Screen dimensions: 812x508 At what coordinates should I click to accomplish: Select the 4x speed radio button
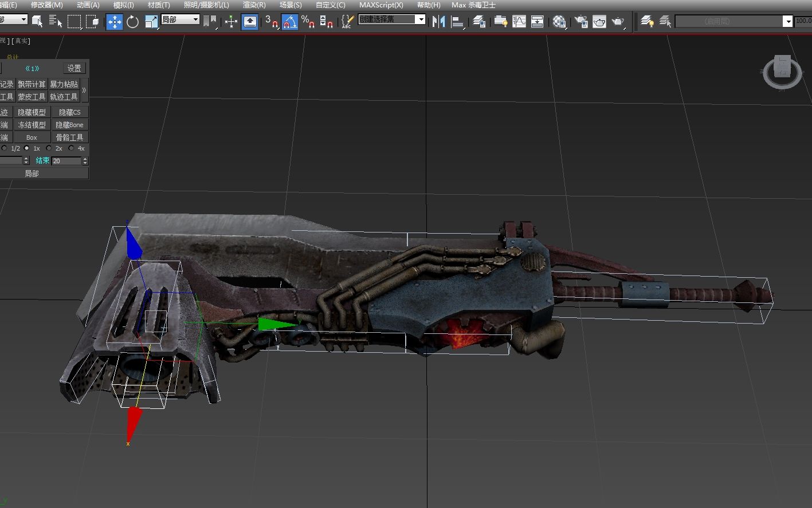pyautogui.click(x=71, y=148)
